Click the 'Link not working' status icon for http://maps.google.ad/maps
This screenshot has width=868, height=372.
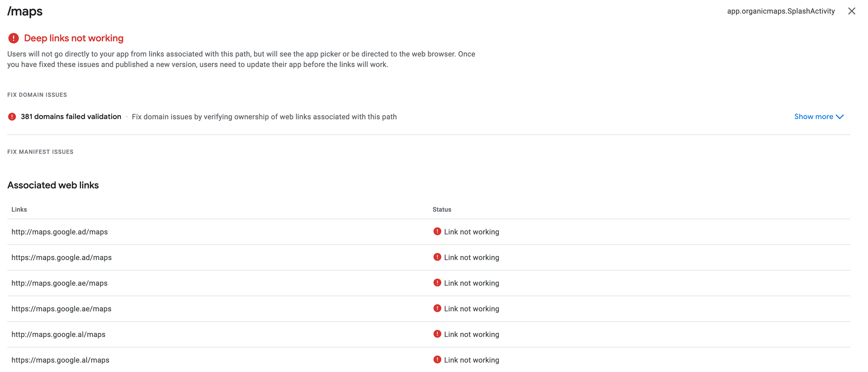pyautogui.click(x=437, y=232)
